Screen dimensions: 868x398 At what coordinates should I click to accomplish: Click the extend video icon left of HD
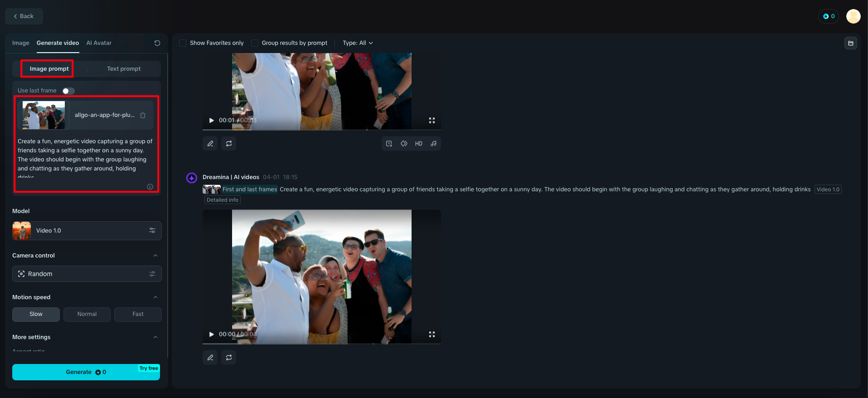pos(389,144)
